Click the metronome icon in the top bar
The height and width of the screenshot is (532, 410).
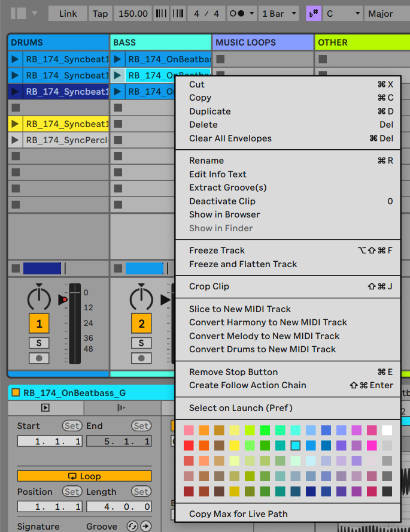237,13
